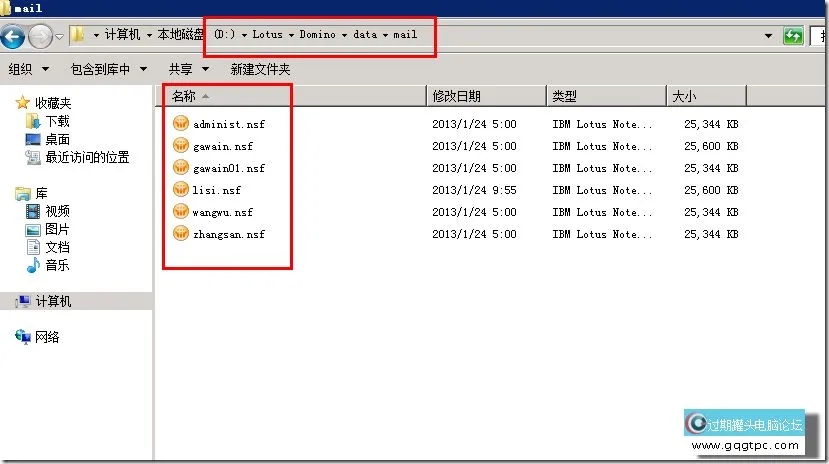This screenshot has height=464, width=829.
Task: Open 桌面 in the navigation pane
Action: coord(57,139)
